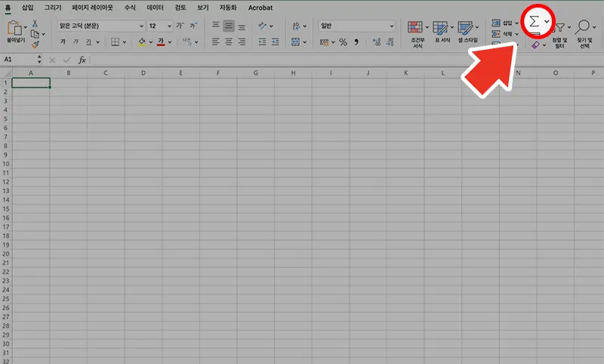Open the font size dropdown
The image size is (604, 364).
(x=168, y=26)
